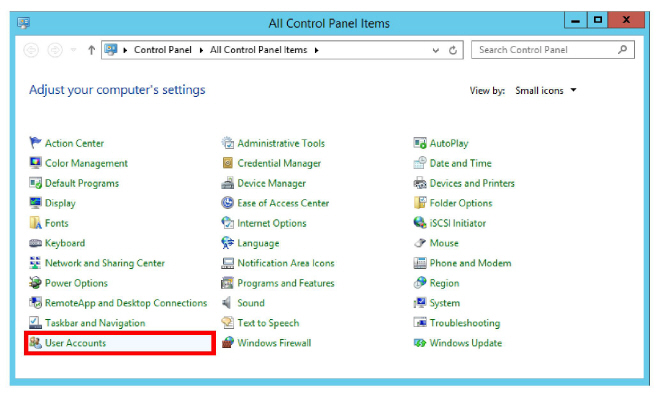Expand the root arrow before Control Panel breadcrumb
659x397 pixels.
click(125, 50)
